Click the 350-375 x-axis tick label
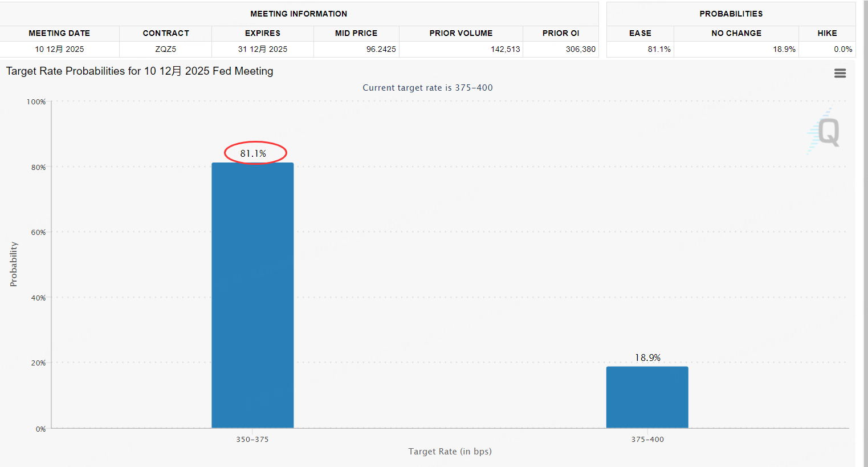 [x=252, y=439]
